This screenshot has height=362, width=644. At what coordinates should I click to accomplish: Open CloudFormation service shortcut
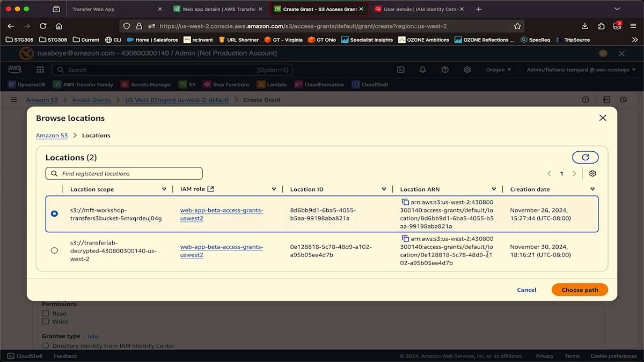click(320, 84)
